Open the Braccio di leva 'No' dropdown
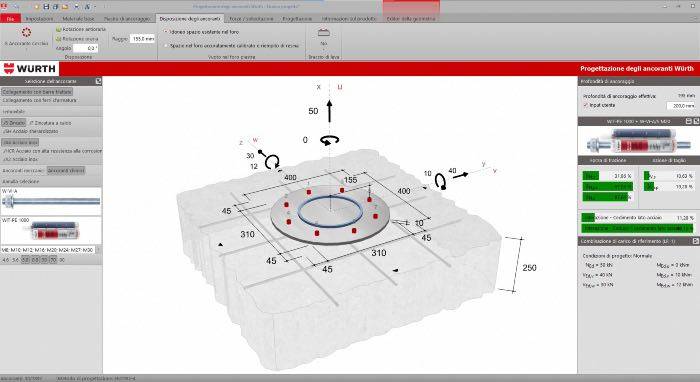The height and width of the screenshot is (382, 700). [x=324, y=46]
